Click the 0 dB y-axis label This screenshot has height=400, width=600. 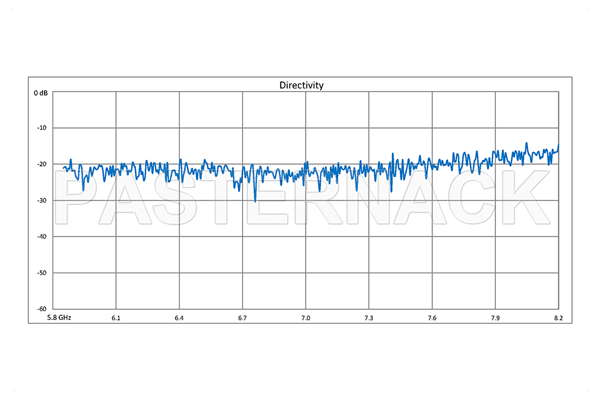(x=40, y=93)
